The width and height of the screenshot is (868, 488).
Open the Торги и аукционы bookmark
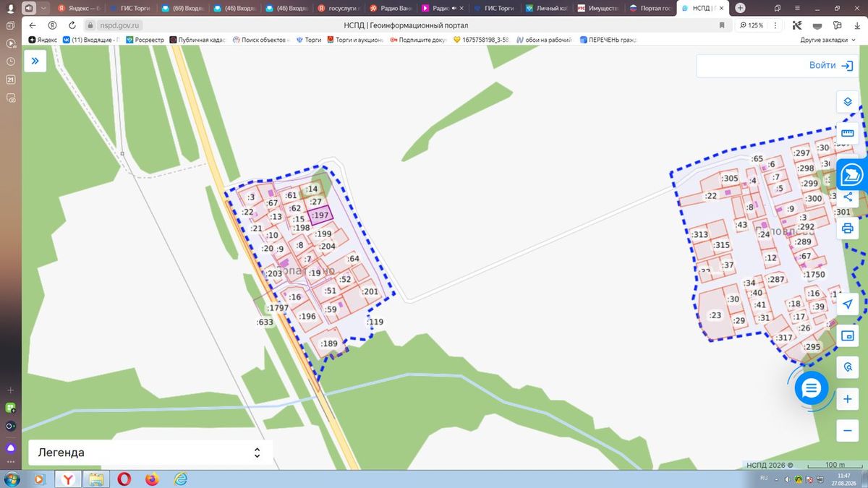click(x=356, y=40)
